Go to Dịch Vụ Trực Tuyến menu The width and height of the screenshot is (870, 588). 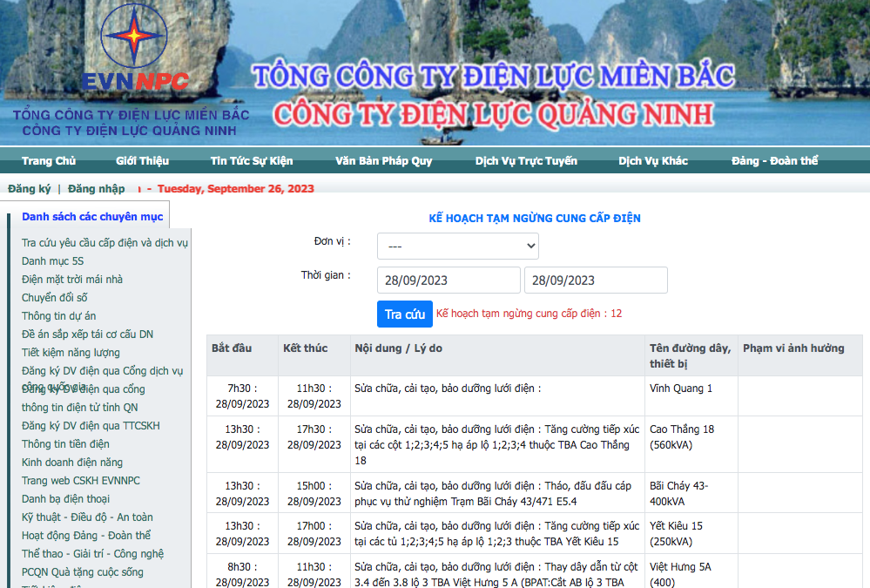point(526,161)
